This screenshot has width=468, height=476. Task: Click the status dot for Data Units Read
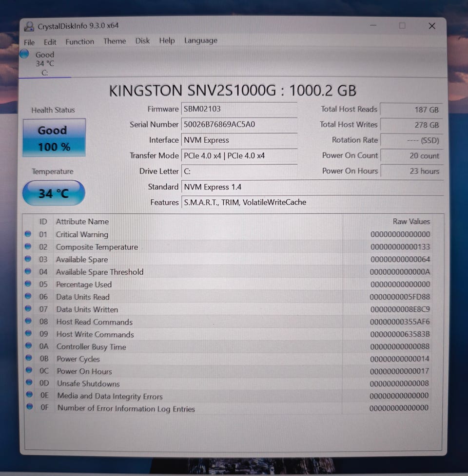click(28, 296)
